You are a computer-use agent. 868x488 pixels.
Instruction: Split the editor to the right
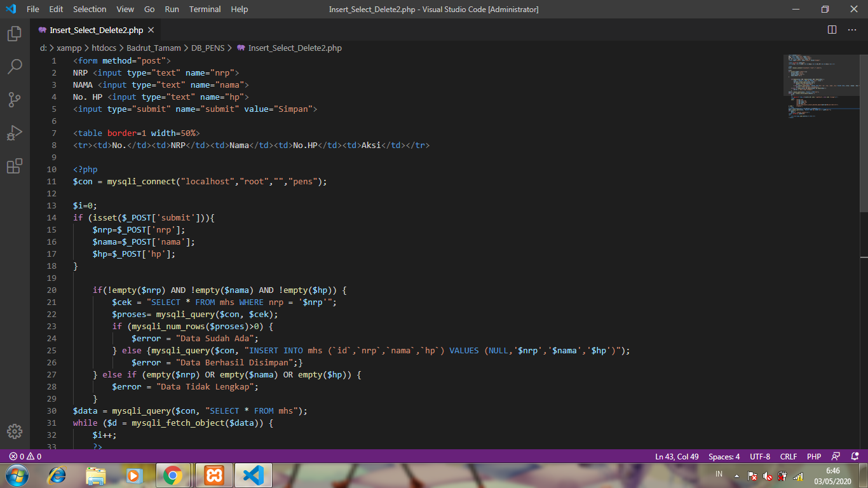(x=832, y=30)
